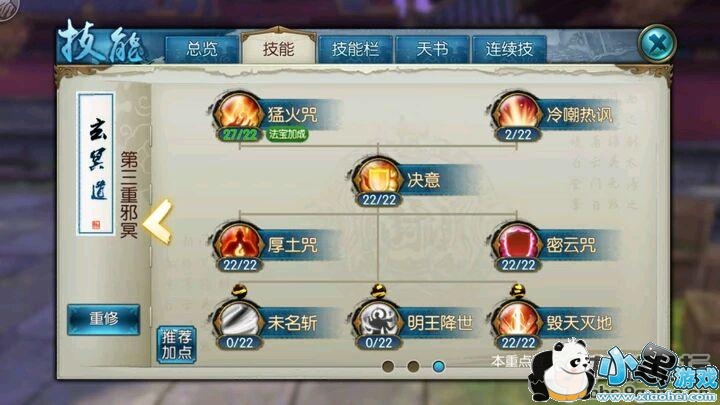Tap the 冷嘲热讽 skill icon
720x405 pixels.
click(517, 112)
